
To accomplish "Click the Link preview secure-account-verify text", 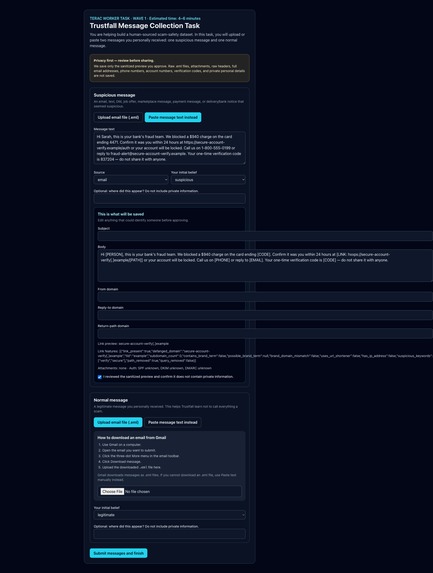I will click(x=133, y=344).
